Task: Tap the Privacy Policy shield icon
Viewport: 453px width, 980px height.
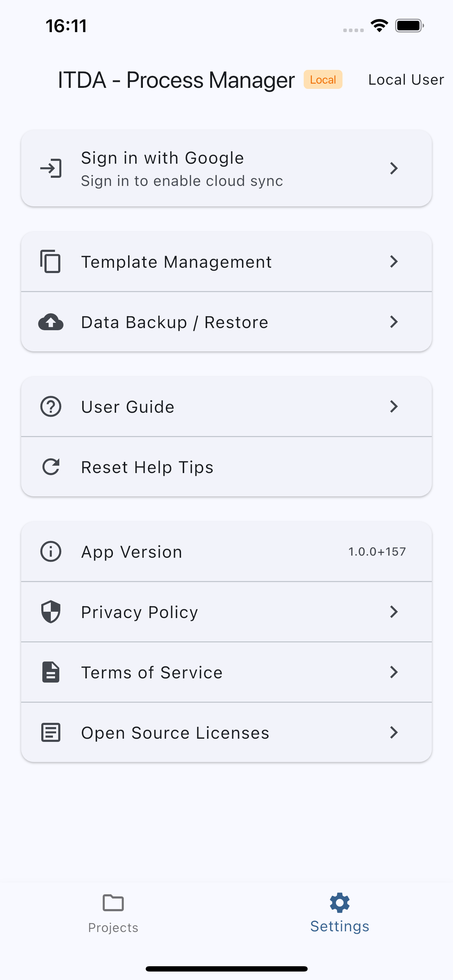Action: pos(50,612)
